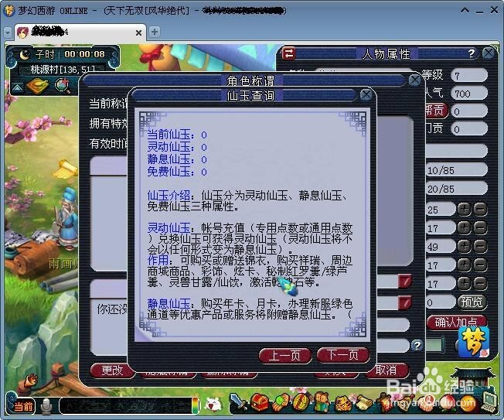Minimize the game window
Screen dimensions: 504x420
click(x=479, y=11)
